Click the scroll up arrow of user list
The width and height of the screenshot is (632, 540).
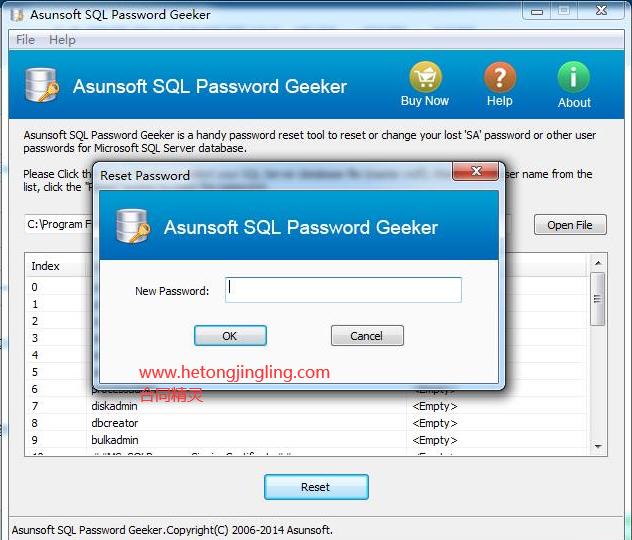(x=598, y=263)
